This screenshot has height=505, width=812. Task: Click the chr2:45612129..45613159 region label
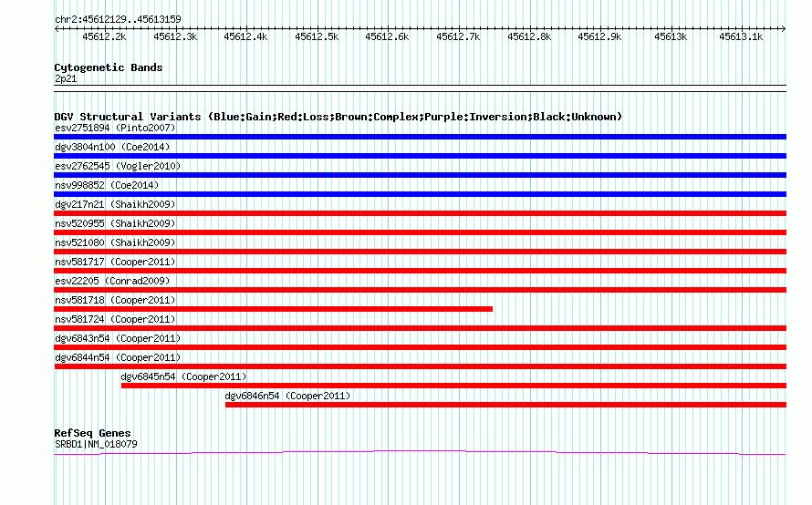tap(118, 20)
